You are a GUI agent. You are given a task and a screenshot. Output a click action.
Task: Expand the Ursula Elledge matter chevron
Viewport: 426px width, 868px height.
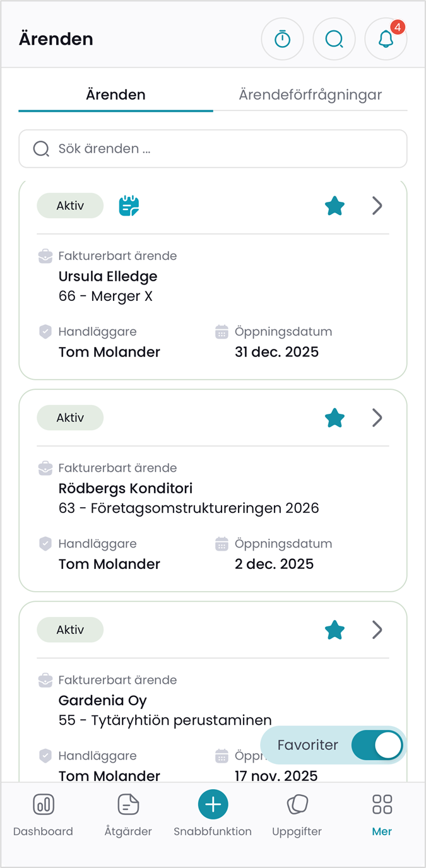click(x=377, y=206)
